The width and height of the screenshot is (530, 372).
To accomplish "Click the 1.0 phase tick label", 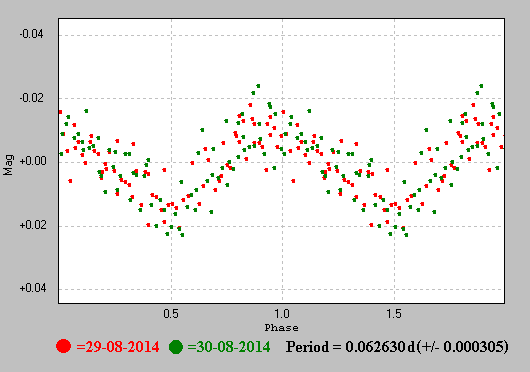I will (282, 314).
